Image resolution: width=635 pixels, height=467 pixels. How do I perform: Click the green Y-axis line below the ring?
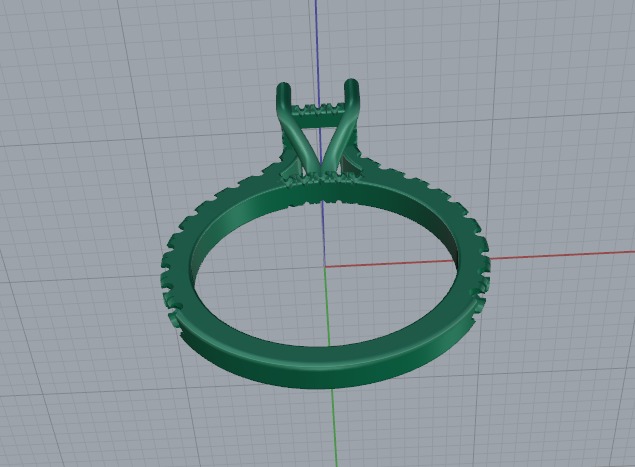point(334,427)
